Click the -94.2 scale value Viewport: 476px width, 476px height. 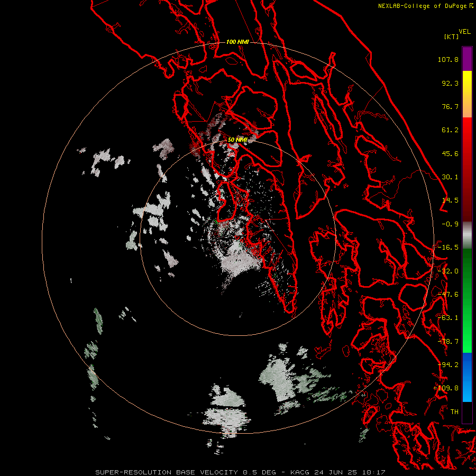point(448,365)
